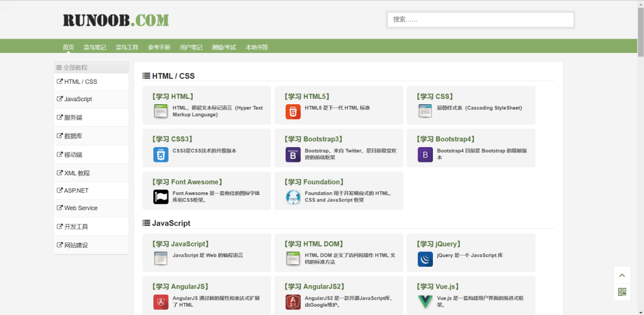Click the 全部教程 list menu icon
This screenshot has width=644, height=315.
point(59,68)
